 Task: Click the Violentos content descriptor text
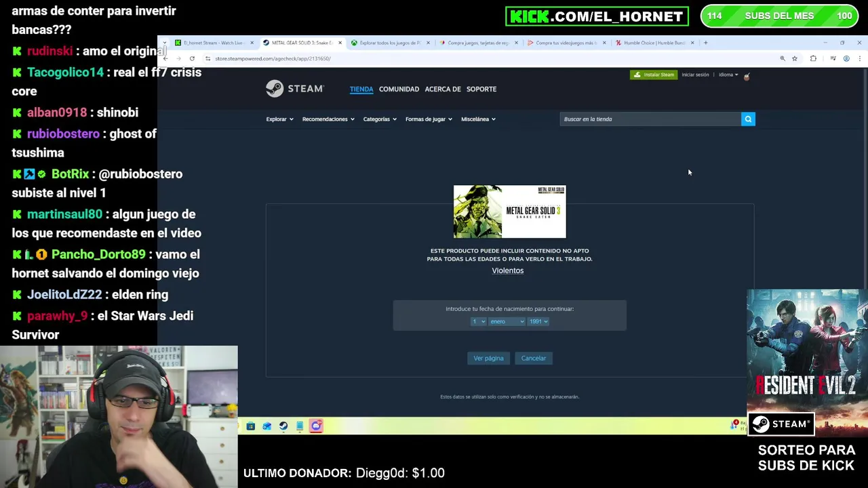[x=508, y=270]
